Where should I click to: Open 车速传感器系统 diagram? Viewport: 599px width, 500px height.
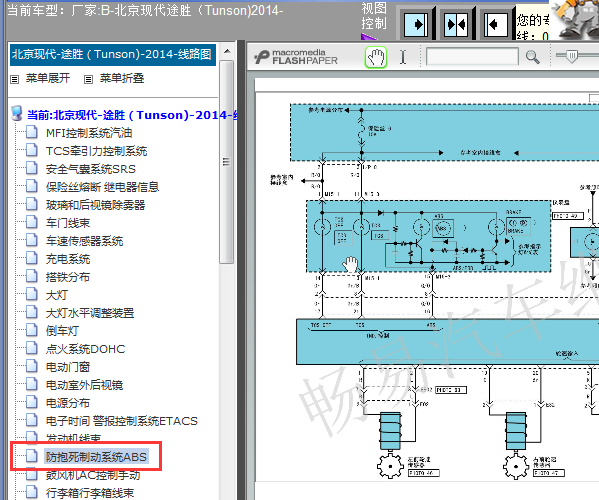click(84, 241)
